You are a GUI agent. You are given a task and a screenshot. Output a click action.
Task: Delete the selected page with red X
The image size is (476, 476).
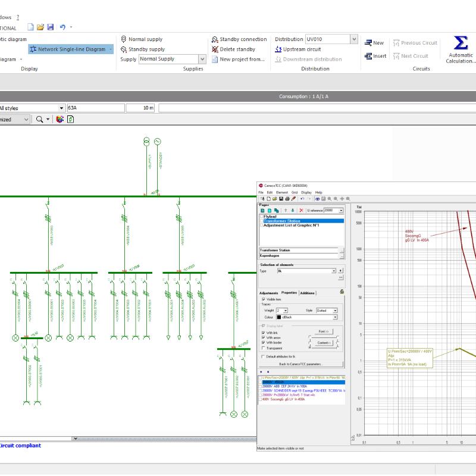301,211
